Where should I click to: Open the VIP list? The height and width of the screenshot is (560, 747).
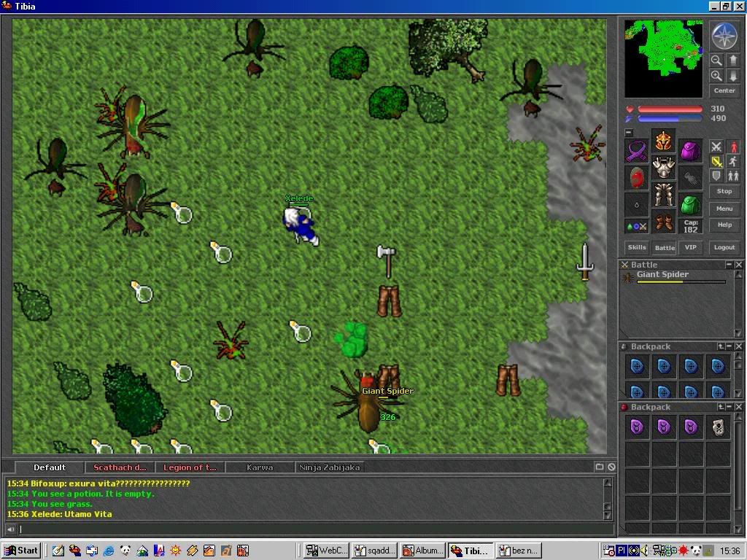(691, 247)
